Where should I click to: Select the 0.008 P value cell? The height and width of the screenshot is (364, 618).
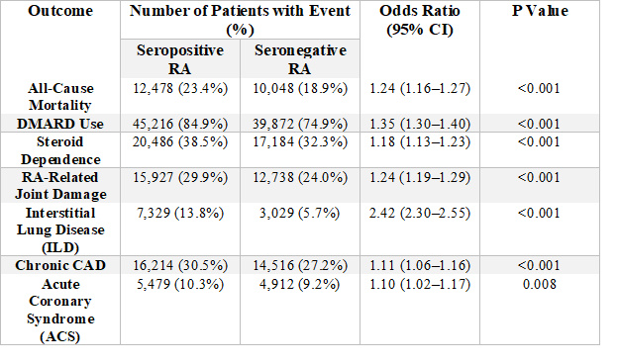point(540,284)
